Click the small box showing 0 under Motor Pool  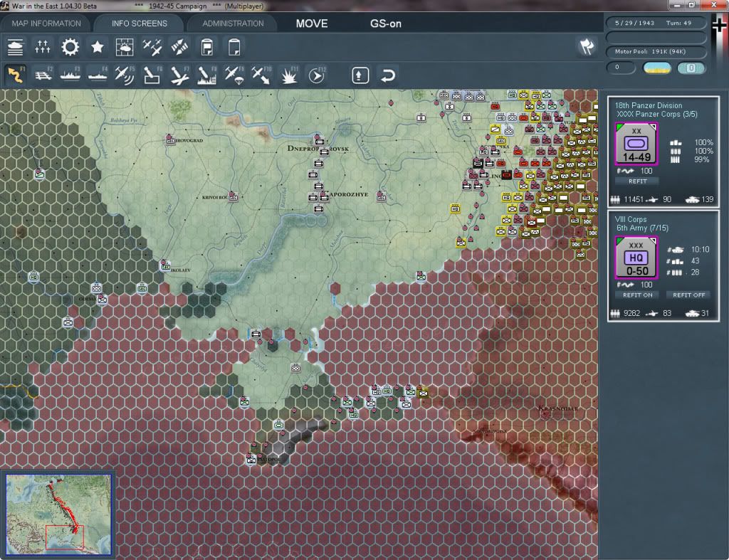click(621, 68)
